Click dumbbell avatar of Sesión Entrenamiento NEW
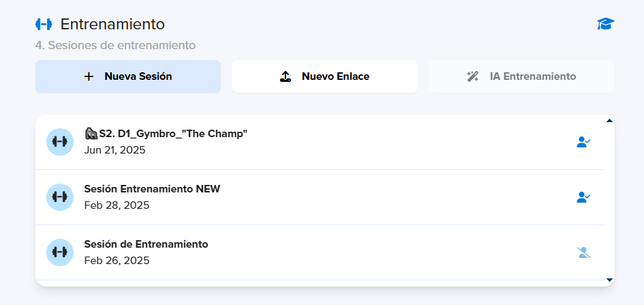 (60, 197)
